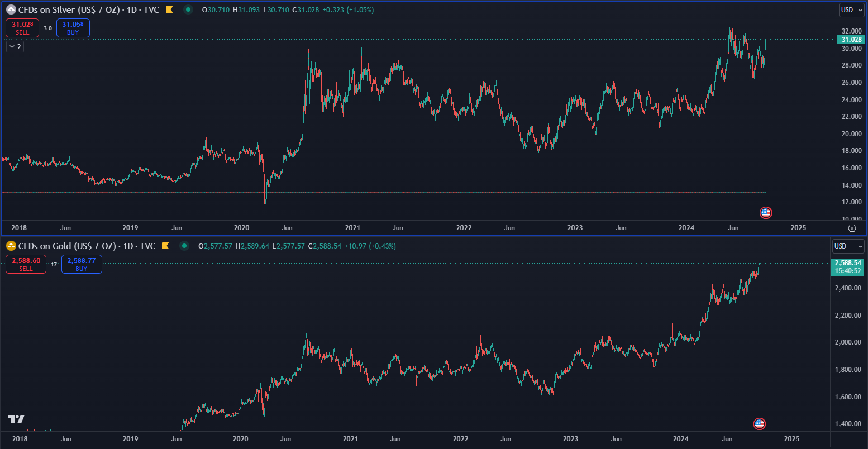Toggle the Gold market status green dot
Screen dimensions: 868x449
pyautogui.click(x=185, y=246)
